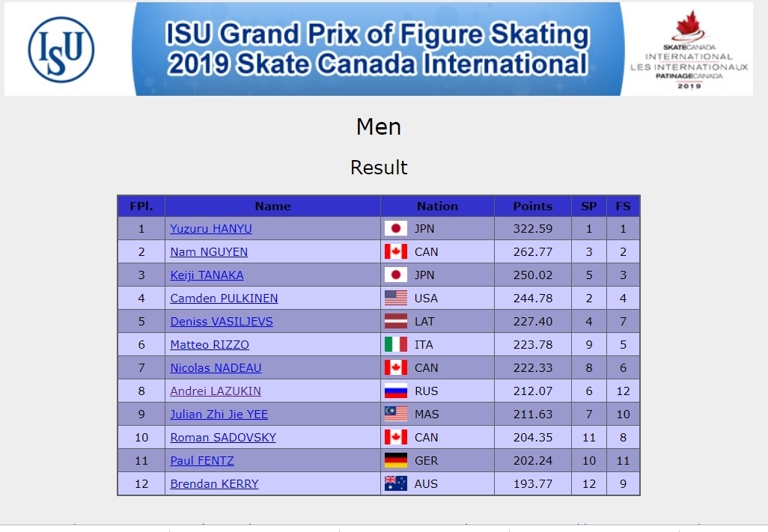Open Nam NGUYEN's skater link
768x532 pixels.
[209, 251]
